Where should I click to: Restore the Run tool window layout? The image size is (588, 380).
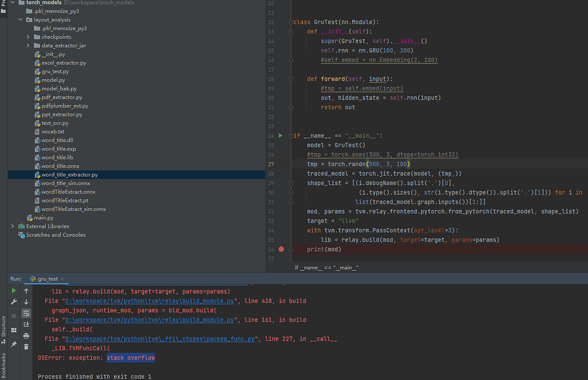click(x=14, y=329)
